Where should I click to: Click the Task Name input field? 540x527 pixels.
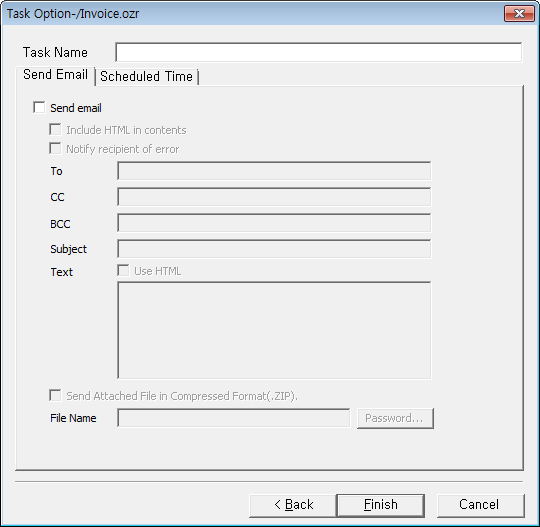pos(319,52)
